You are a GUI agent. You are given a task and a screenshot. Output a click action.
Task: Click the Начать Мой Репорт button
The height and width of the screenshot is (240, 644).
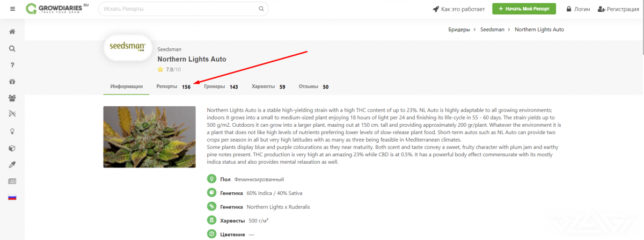tap(524, 9)
